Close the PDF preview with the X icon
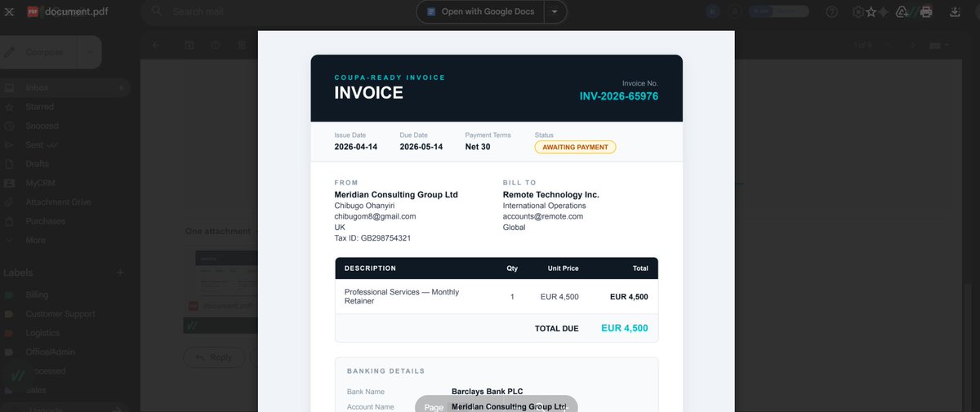The width and height of the screenshot is (980, 412). coord(9,12)
